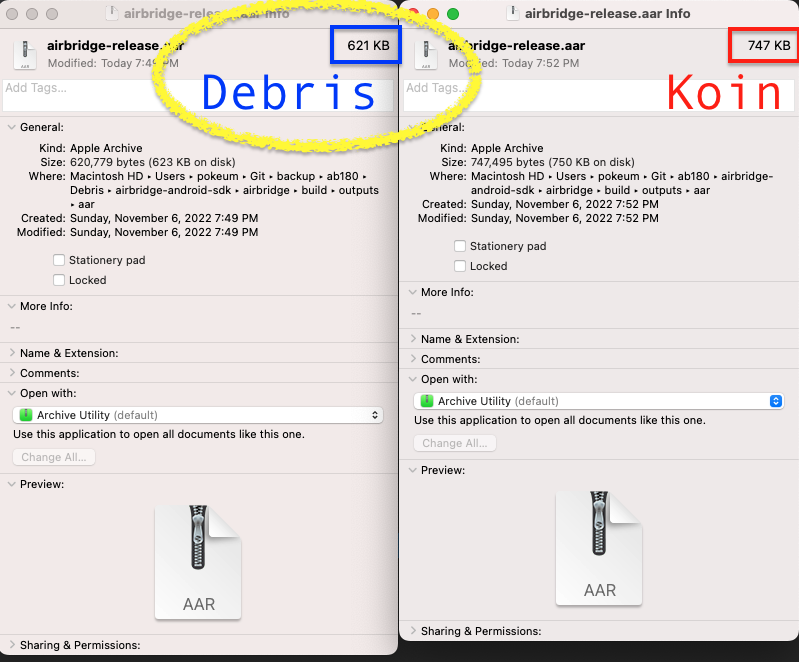Click 'Use this application' text in left window
Image resolution: width=799 pixels, height=662 pixels.
[x=159, y=434]
